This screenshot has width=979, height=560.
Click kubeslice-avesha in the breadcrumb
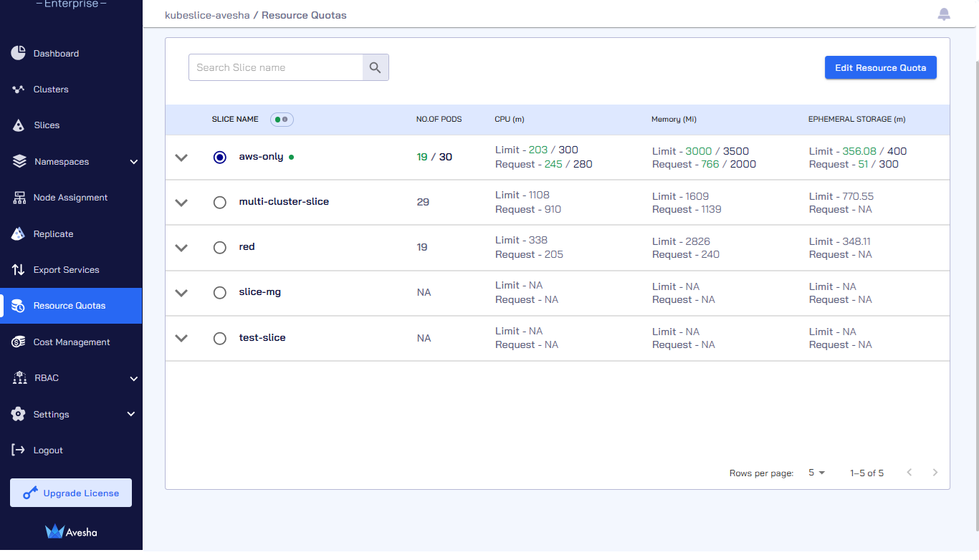pos(207,15)
